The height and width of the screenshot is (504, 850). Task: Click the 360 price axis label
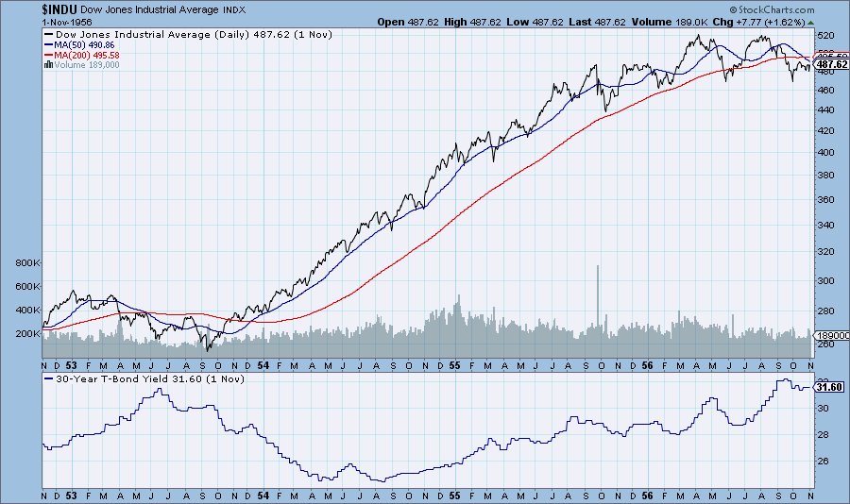pos(825,199)
